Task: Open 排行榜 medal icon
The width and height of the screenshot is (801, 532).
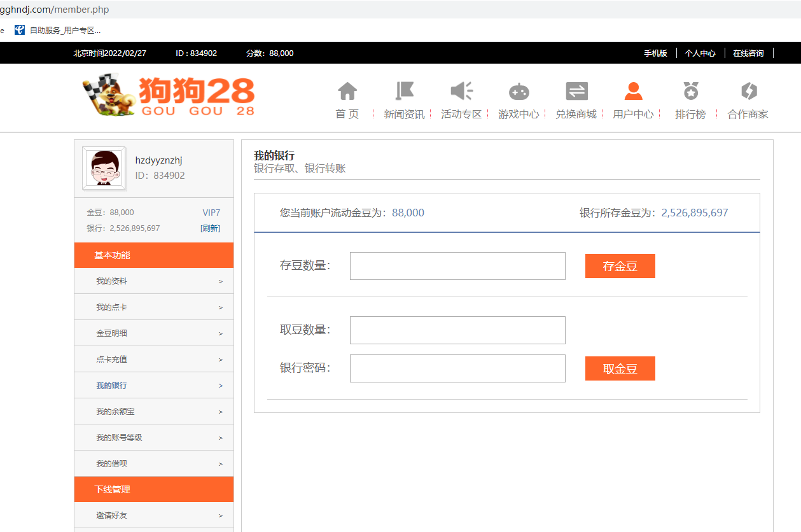Action: 690,92
